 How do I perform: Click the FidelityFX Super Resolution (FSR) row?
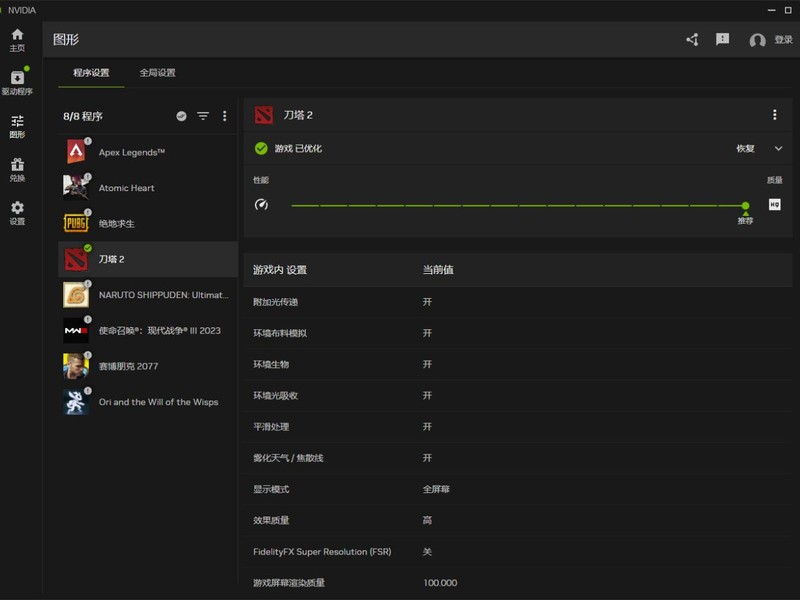pos(518,552)
